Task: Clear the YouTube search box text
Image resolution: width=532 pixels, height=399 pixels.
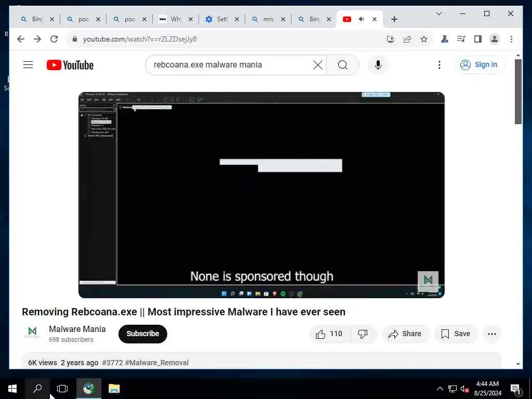Action: pyautogui.click(x=317, y=65)
